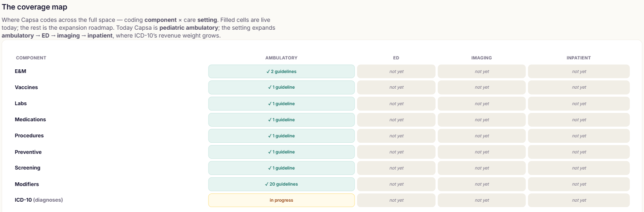Click the Procedures ambulatory '1 guideline' cell
This screenshot has width=644, height=212.
tap(281, 136)
